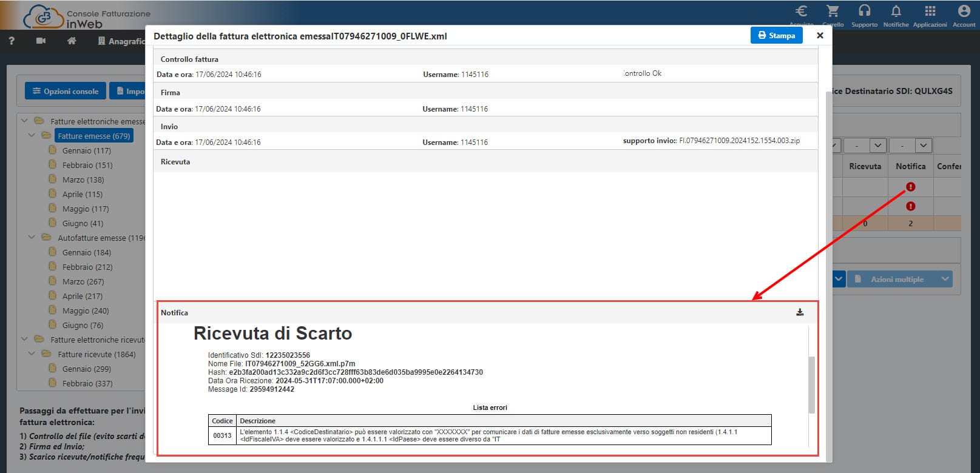
Task: Click the Stampa print button
Action: pyautogui.click(x=776, y=35)
